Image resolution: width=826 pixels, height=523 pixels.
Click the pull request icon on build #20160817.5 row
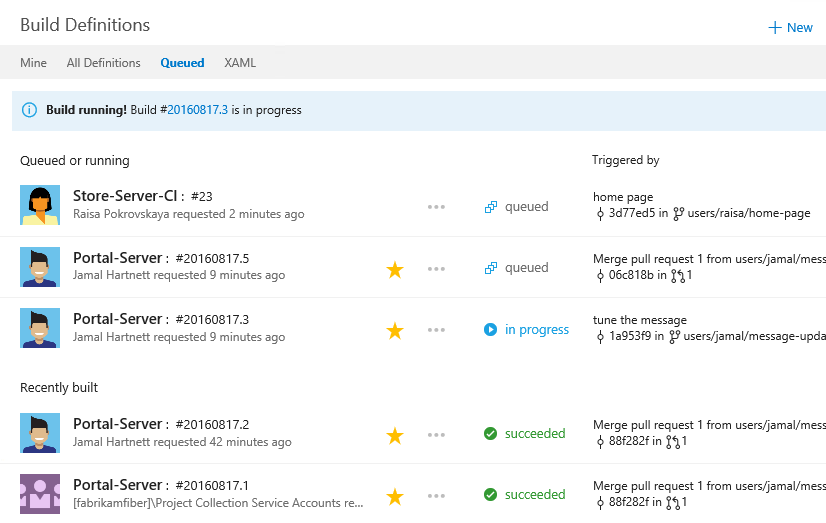678,275
